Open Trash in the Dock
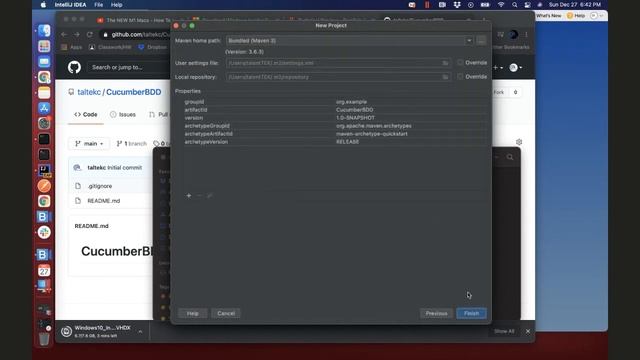Image resolution: width=640 pixels, height=360 pixels. coord(44,338)
